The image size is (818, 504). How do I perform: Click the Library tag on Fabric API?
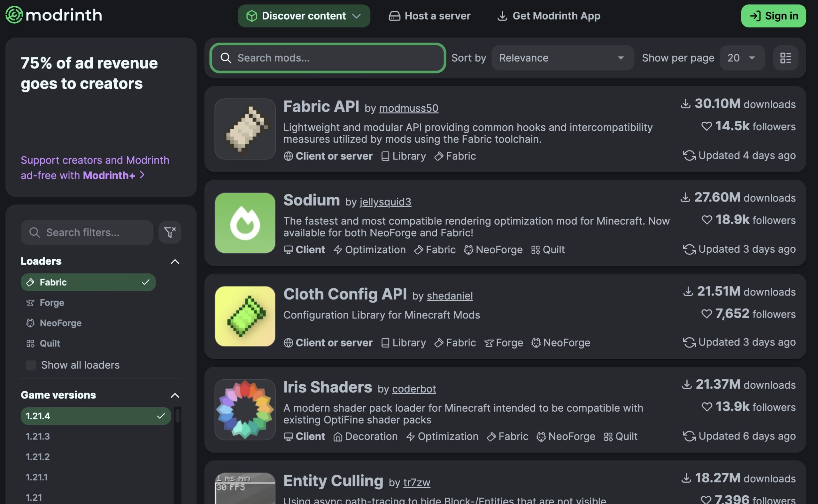click(x=404, y=156)
